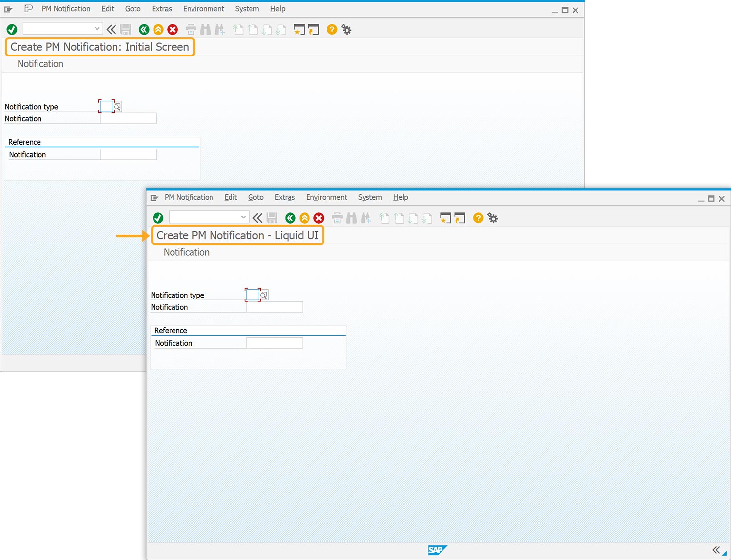Viewport: 731px width, 560px height.
Task: Click the SAP logo in the status bar
Action: pos(437,550)
